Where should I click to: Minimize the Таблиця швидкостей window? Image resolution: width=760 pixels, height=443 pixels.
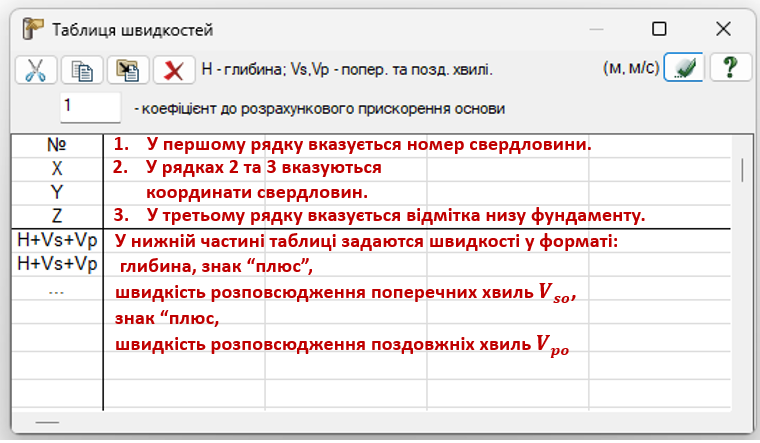[x=596, y=29]
